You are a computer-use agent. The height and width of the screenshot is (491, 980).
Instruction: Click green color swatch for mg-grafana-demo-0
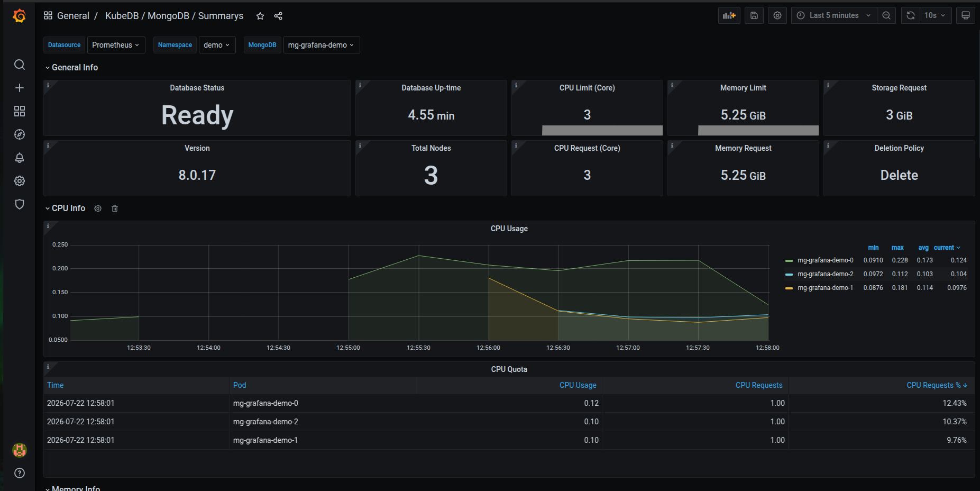click(x=789, y=261)
